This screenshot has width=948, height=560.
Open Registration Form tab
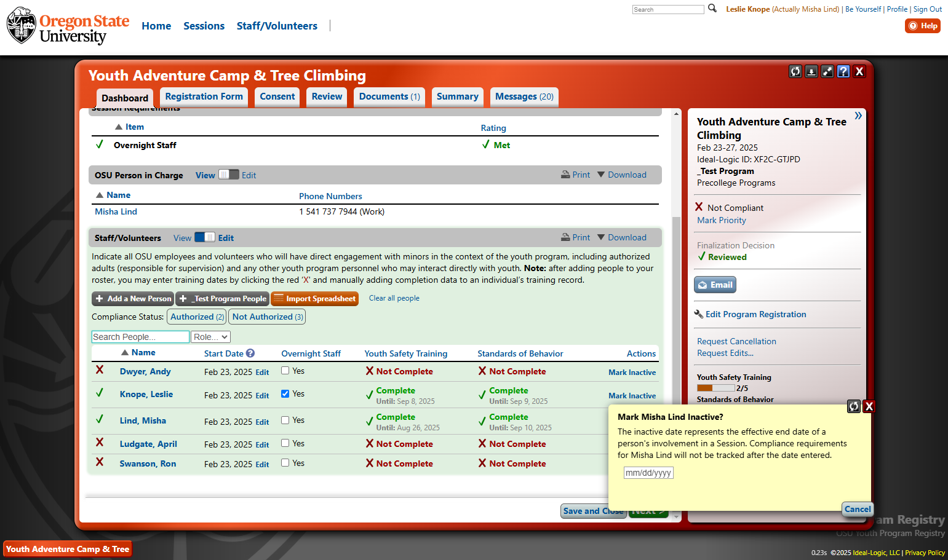tap(204, 97)
